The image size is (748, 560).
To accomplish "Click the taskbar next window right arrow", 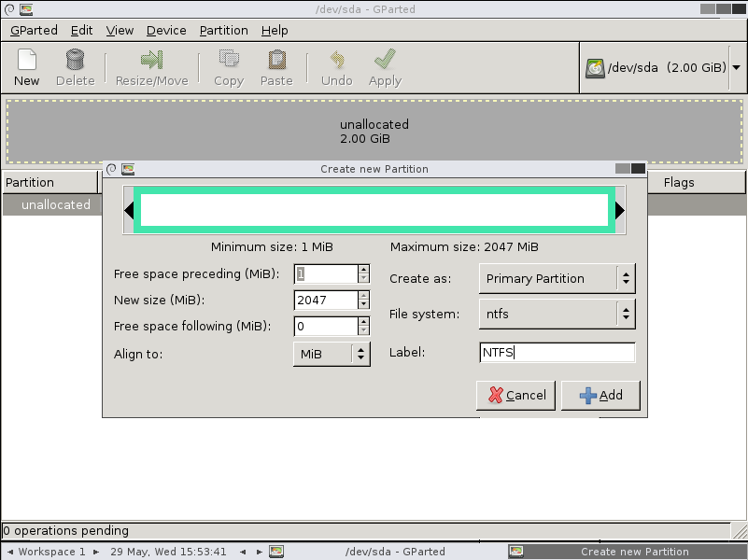I will pyautogui.click(x=260, y=552).
